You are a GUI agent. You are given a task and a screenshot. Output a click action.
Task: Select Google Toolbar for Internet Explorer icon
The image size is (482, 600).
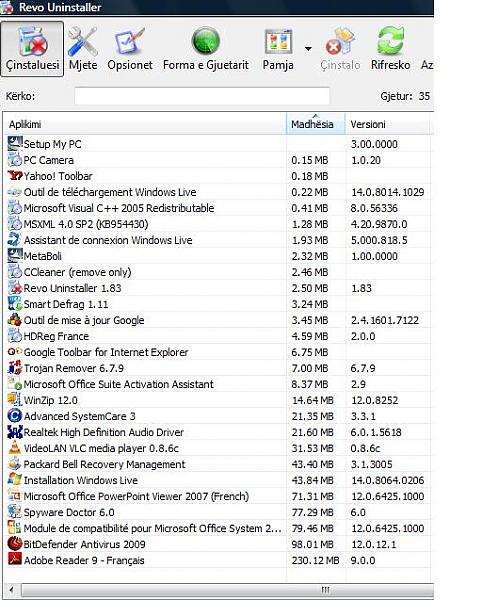[x=15, y=352]
